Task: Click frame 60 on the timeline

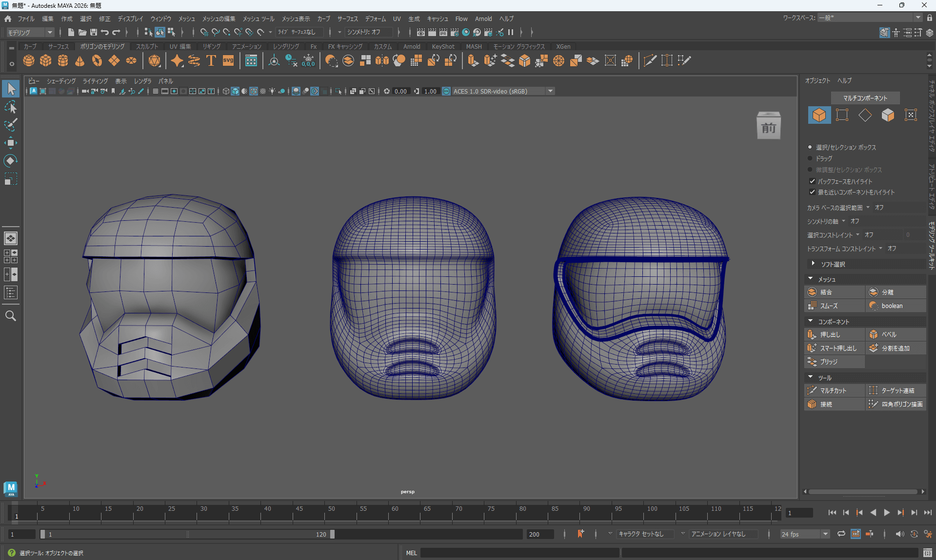Action: [x=389, y=513]
